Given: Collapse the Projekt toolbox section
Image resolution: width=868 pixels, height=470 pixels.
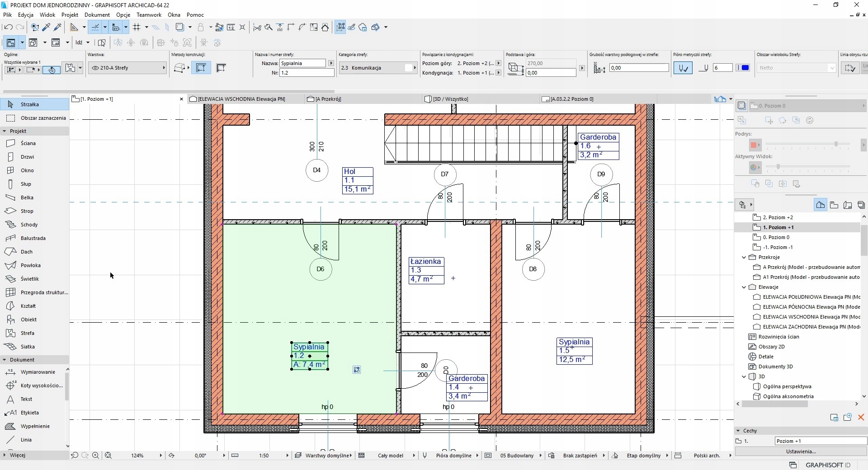Looking at the screenshot, I should point(5,131).
